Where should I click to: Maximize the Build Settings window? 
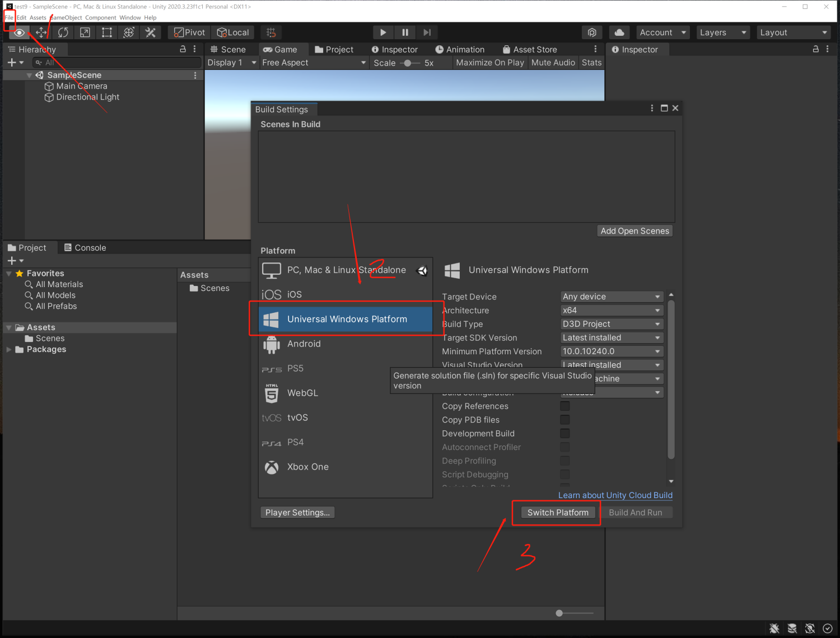point(664,108)
